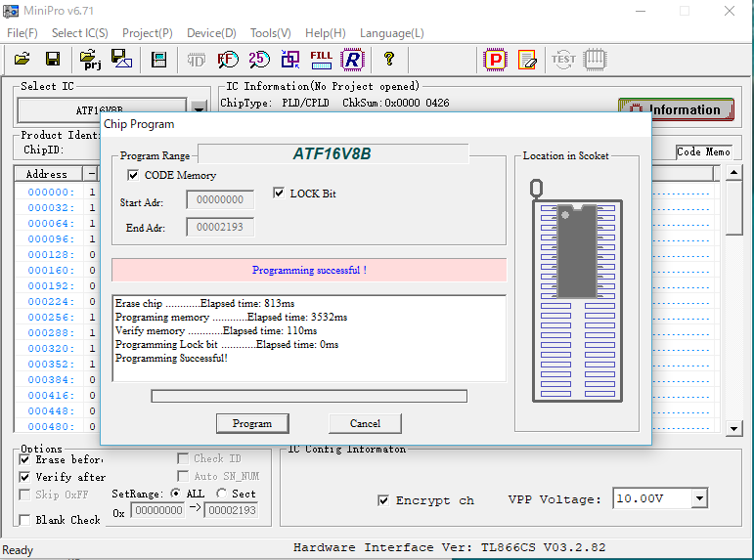Click the buffer swap arrows icon
Image resolution: width=754 pixels, height=560 pixels.
[290, 60]
